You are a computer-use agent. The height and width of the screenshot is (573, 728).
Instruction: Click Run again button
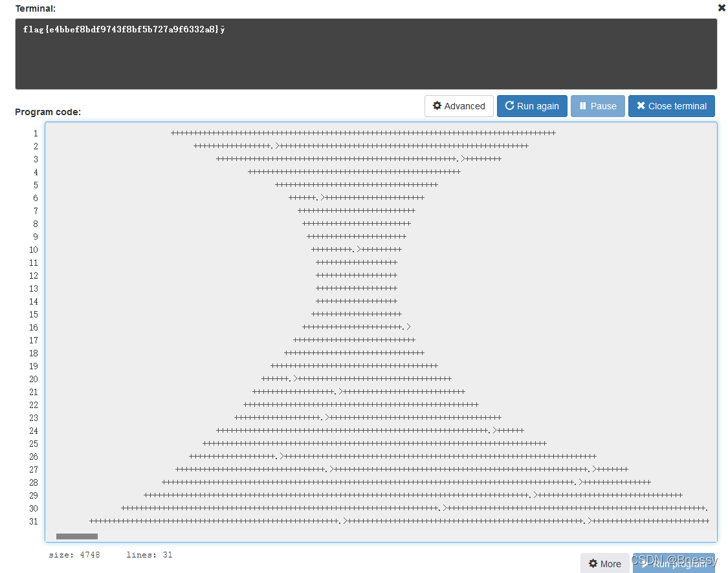532,106
